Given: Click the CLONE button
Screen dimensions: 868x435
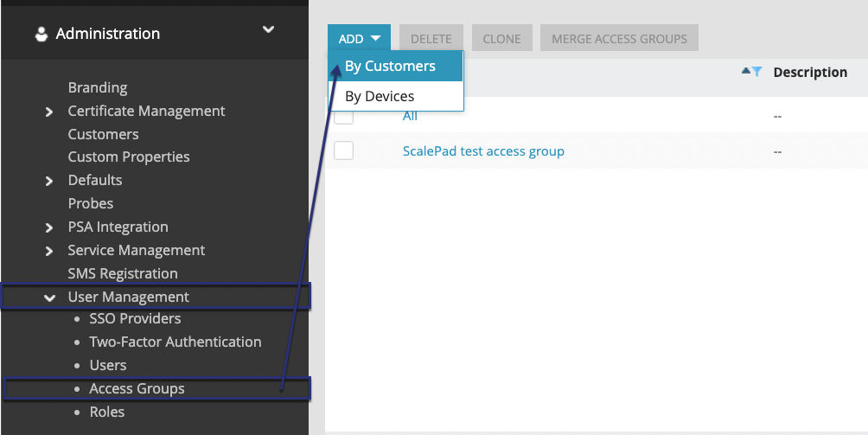Looking at the screenshot, I should point(501,38).
